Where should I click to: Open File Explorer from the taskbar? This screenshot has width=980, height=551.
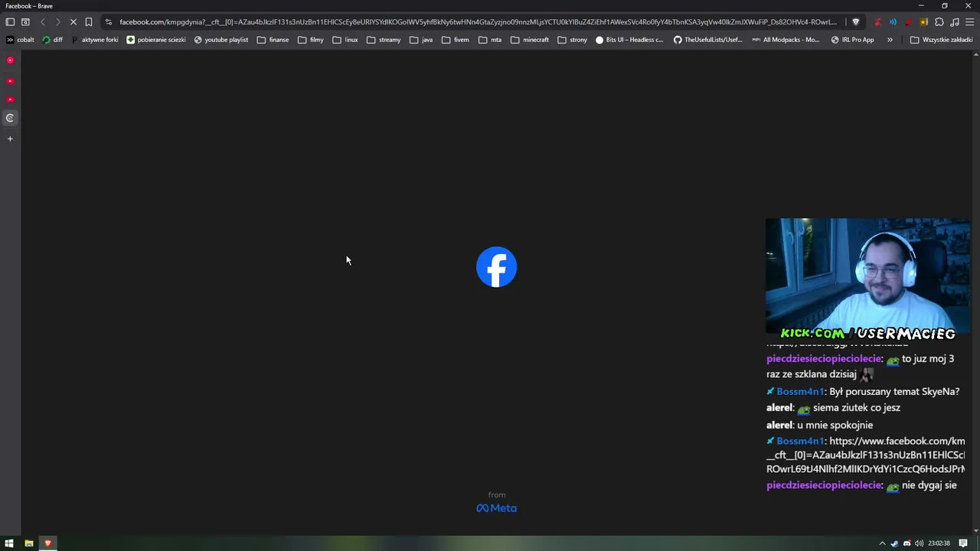[29, 543]
